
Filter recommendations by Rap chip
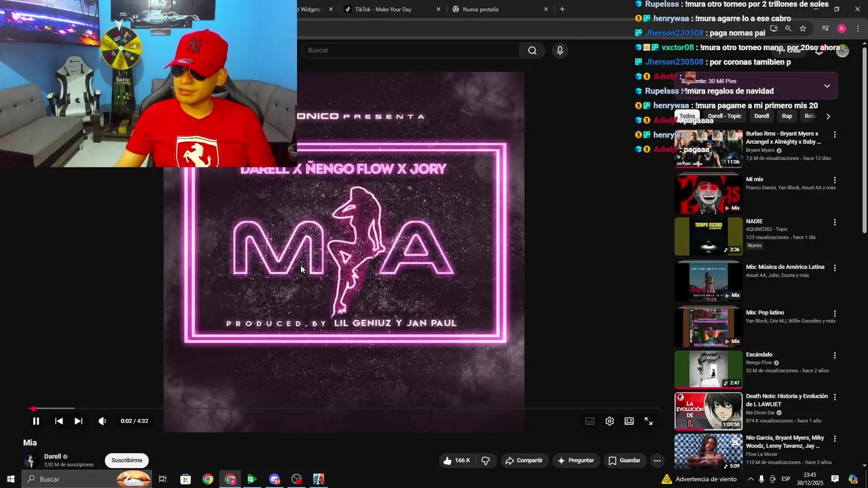point(787,116)
